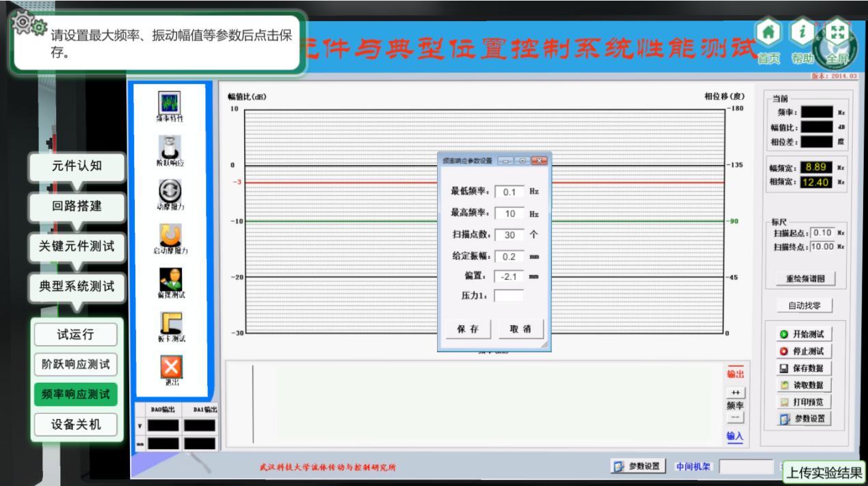
Task: Focus the empty 压力1 input field
Action: (508, 296)
